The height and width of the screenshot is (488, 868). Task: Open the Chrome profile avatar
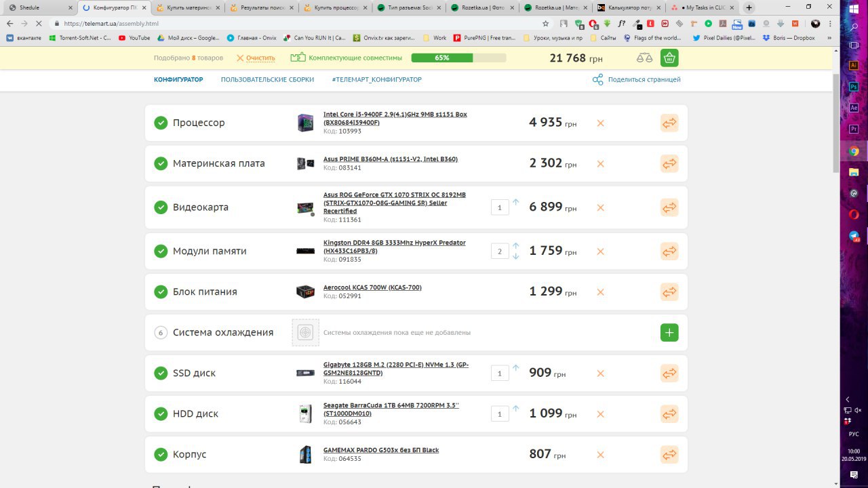[815, 23]
